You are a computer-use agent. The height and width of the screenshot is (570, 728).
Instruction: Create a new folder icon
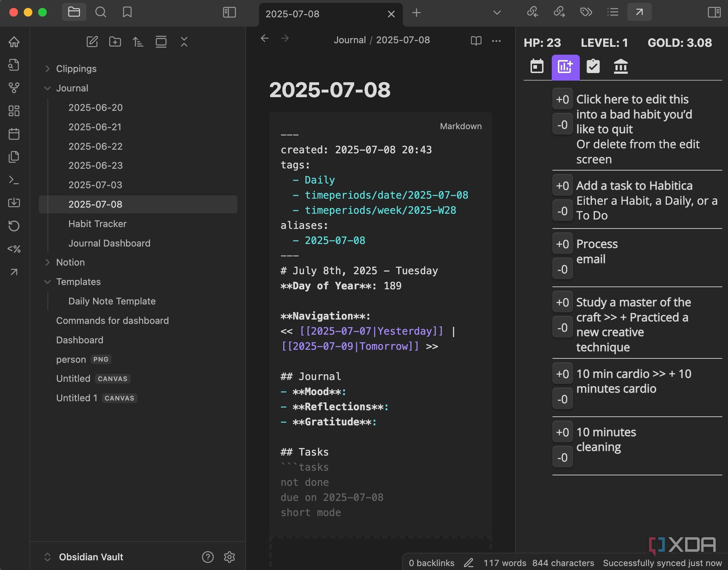coord(115,42)
